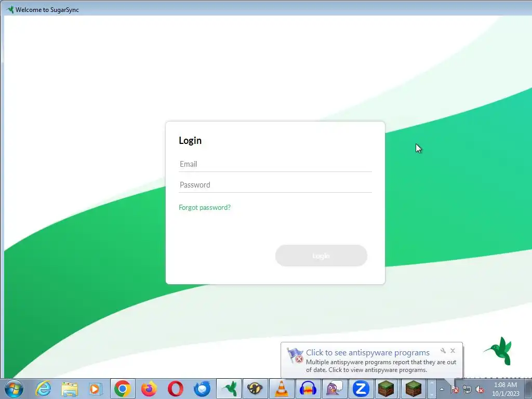Viewport: 532px width, 399px height.
Task: Open the second Minecraft block icon
Action: [414, 389]
